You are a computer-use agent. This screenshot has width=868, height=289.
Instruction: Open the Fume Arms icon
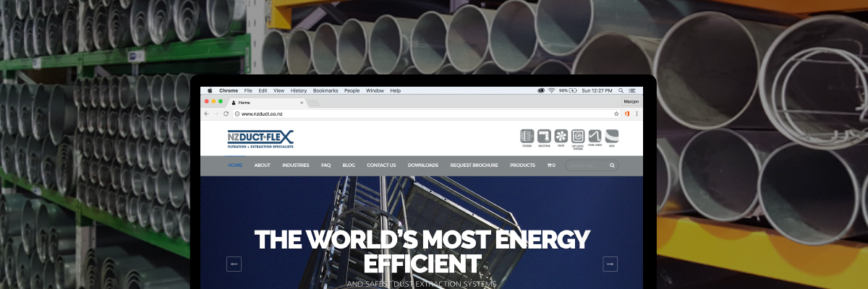click(x=595, y=138)
